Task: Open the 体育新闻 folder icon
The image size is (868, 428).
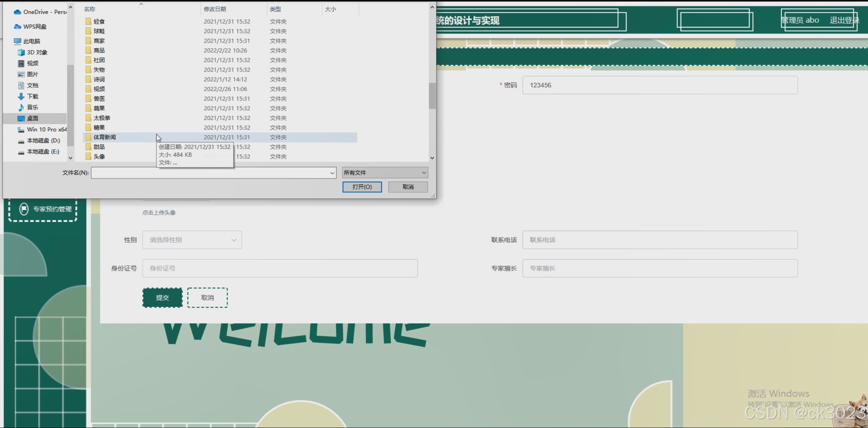Action: click(88, 137)
